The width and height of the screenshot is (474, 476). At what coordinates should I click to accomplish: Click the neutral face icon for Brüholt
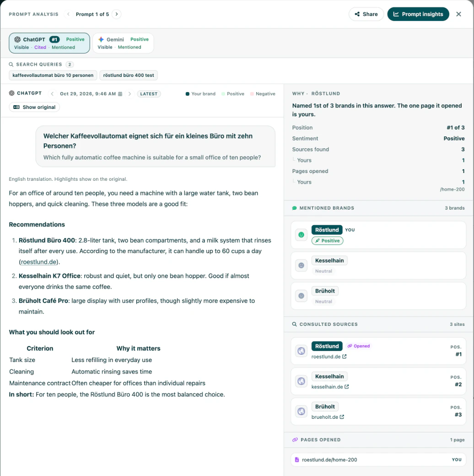(301, 296)
